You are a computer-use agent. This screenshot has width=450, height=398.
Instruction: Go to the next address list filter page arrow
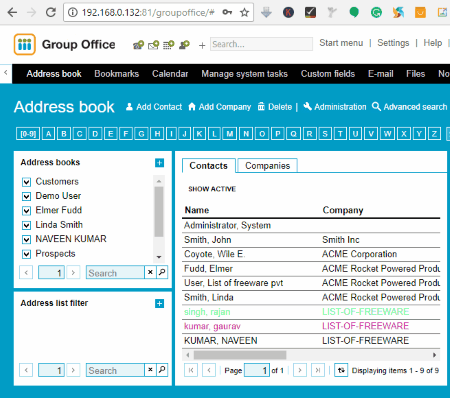[x=73, y=370]
